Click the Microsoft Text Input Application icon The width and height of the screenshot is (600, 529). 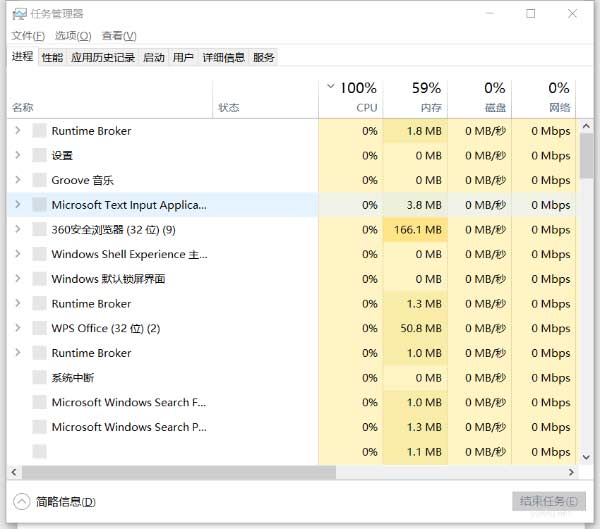pos(40,205)
